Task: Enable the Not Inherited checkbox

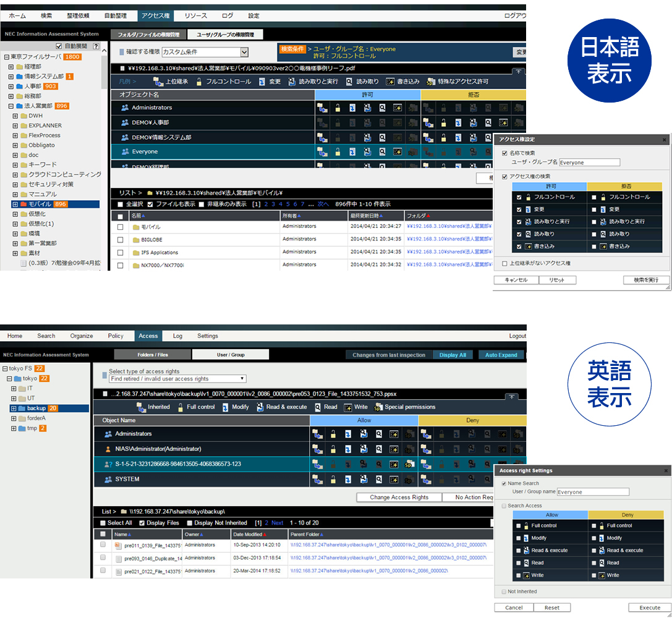Action: coord(504,591)
